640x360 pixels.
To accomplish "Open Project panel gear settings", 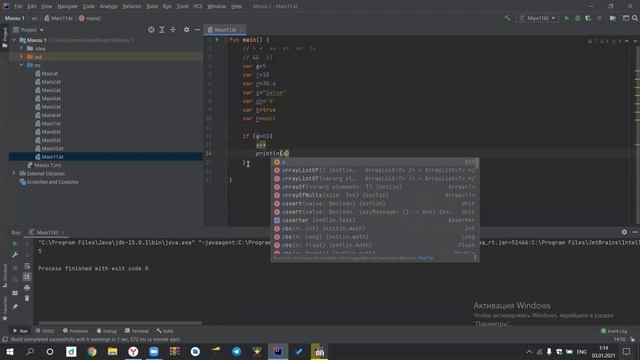I will (187, 30).
